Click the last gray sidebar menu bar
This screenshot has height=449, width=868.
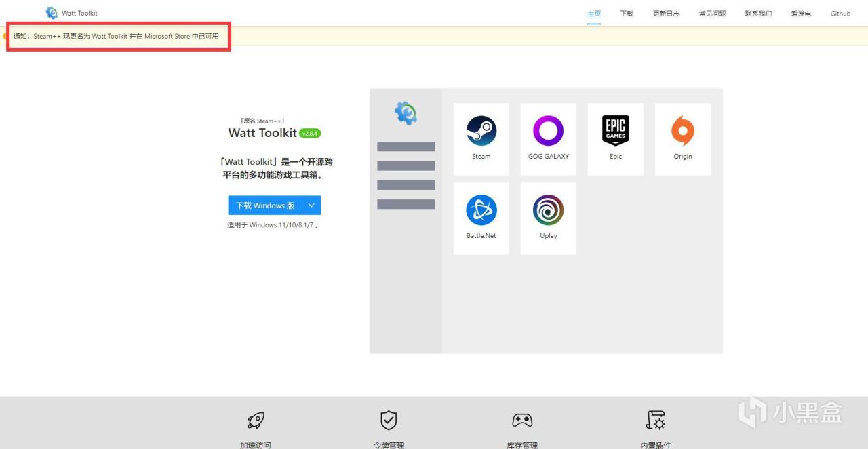coord(406,204)
